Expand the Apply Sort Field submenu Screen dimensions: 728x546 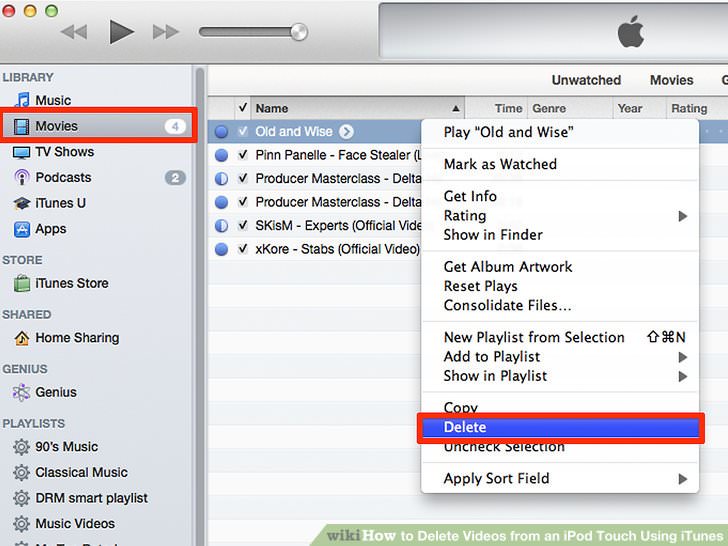click(x=682, y=479)
